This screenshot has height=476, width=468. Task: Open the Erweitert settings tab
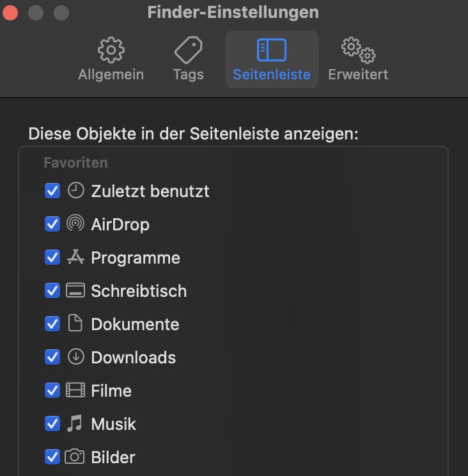[358, 59]
